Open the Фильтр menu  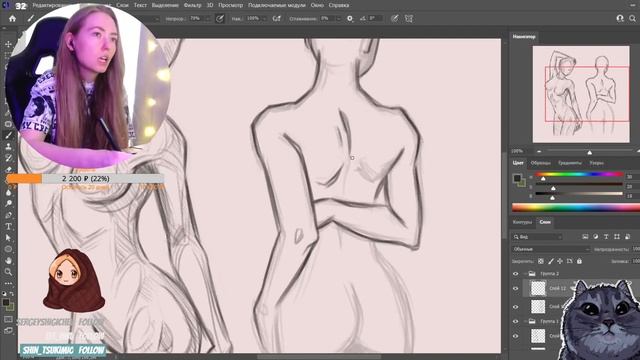(x=192, y=5)
